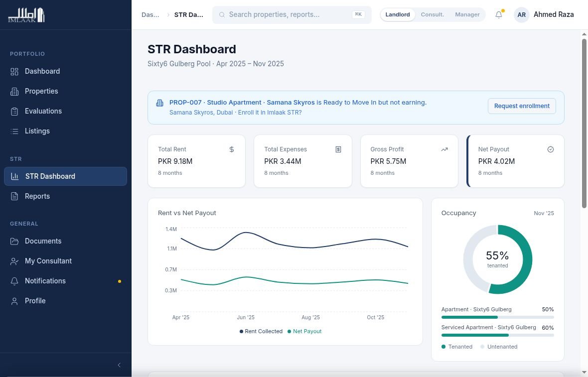Click the trend icon on Gross Profit

(x=444, y=149)
